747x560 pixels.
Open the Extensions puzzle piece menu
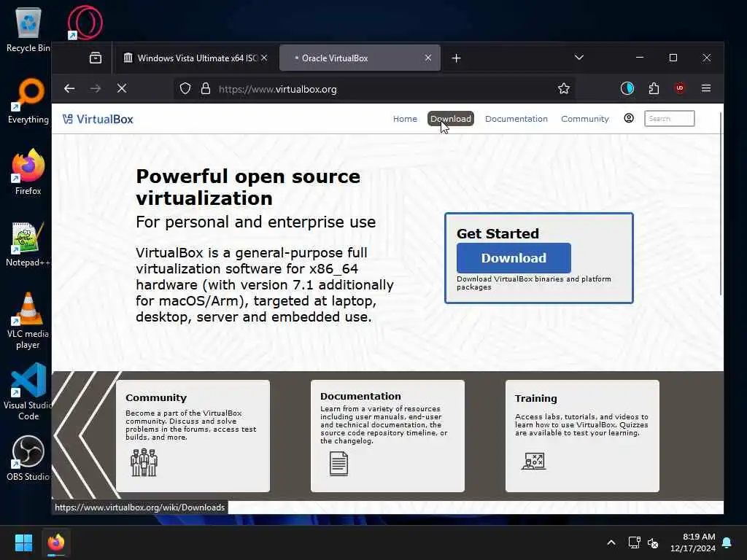click(x=654, y=88)
